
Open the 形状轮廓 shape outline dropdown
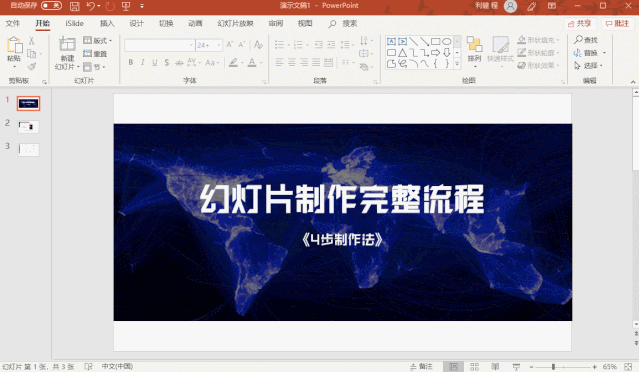pyautogui.click(x=538, y=53)
